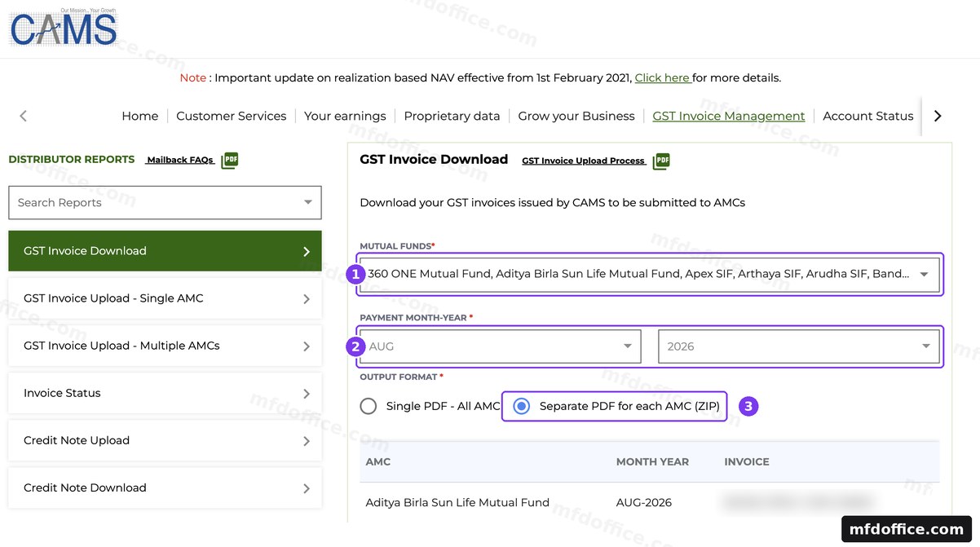Screen dimensions: 980x547
Task: Open the Grow your Business menu
Action: click(x=576, y=116)
